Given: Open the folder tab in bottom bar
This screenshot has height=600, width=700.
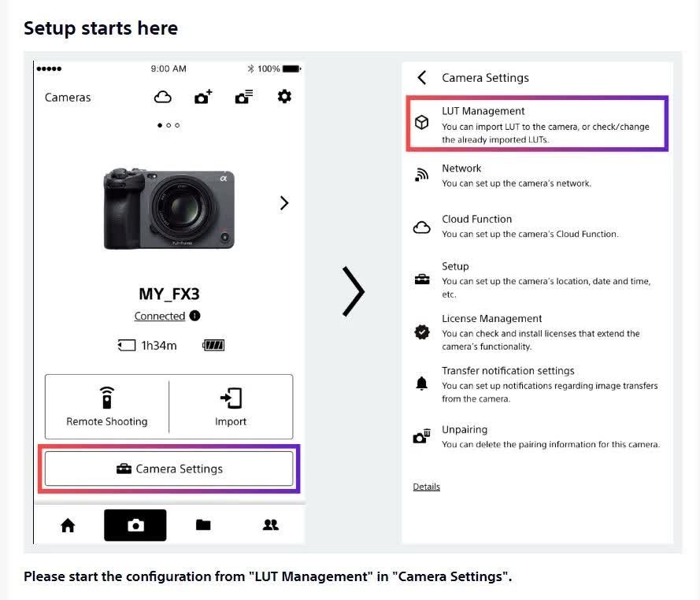Looking at the screenshot, I should pos(203,524).
